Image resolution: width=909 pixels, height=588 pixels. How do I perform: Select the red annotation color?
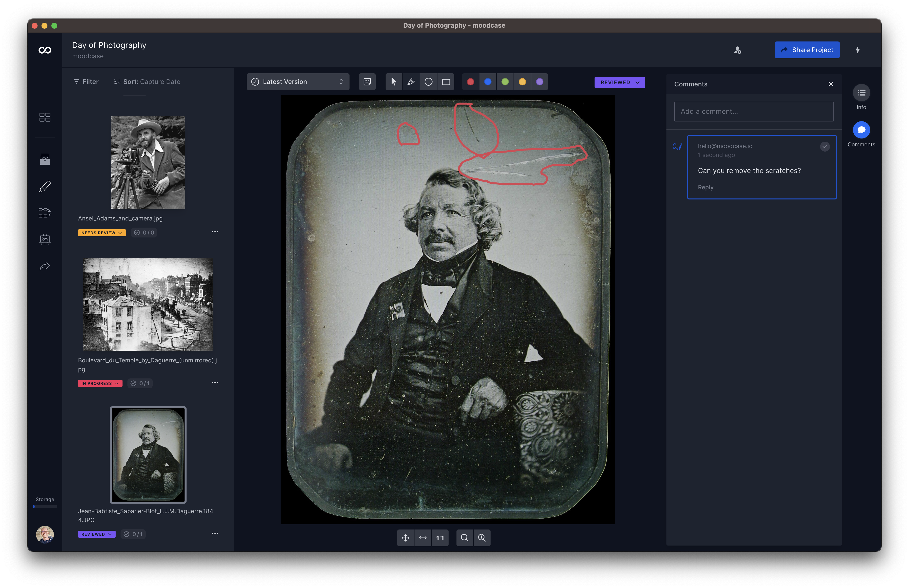coord(471,82)
